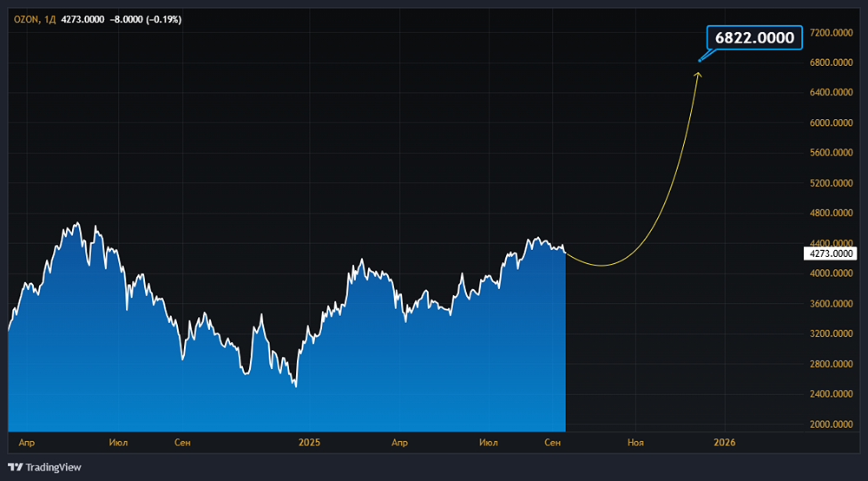Click the 6000.0000 price axis label
Viewport: 868px width, 481px height.
coord(831,123)
